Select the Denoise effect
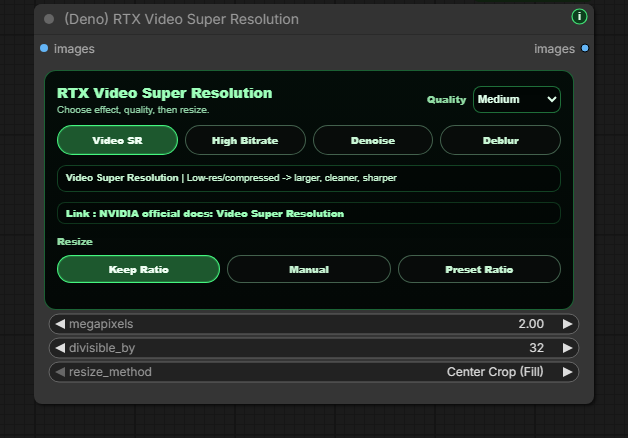628x438 pixels. pyautogui.click(x=373, y=140)
